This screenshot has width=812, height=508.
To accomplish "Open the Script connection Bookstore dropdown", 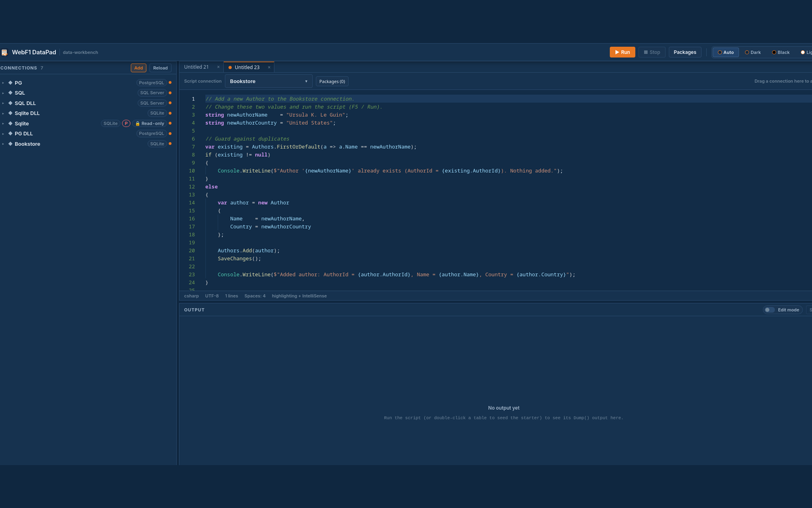I will [x=268, y=81].
